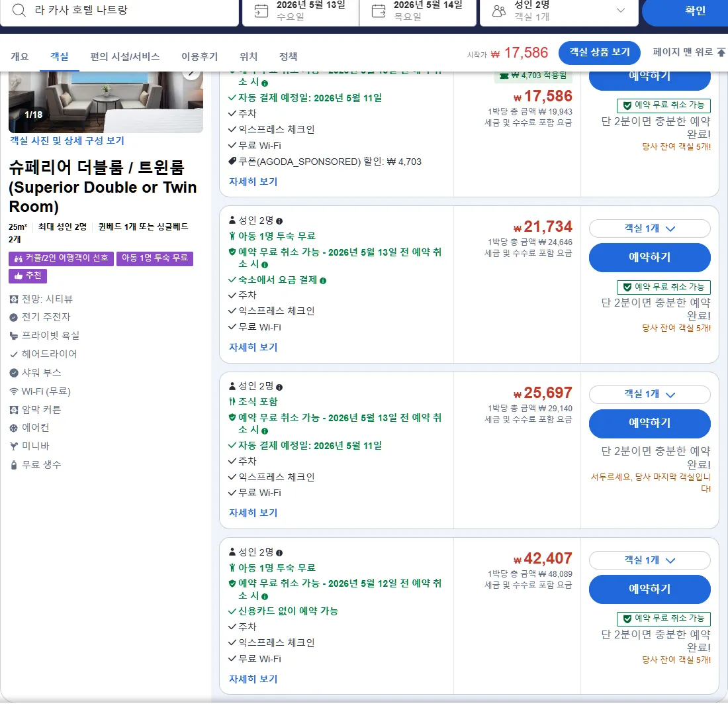Open the 정책 tab
The height and width of the screenshot is (704, 728).
(x=289, y=56)
